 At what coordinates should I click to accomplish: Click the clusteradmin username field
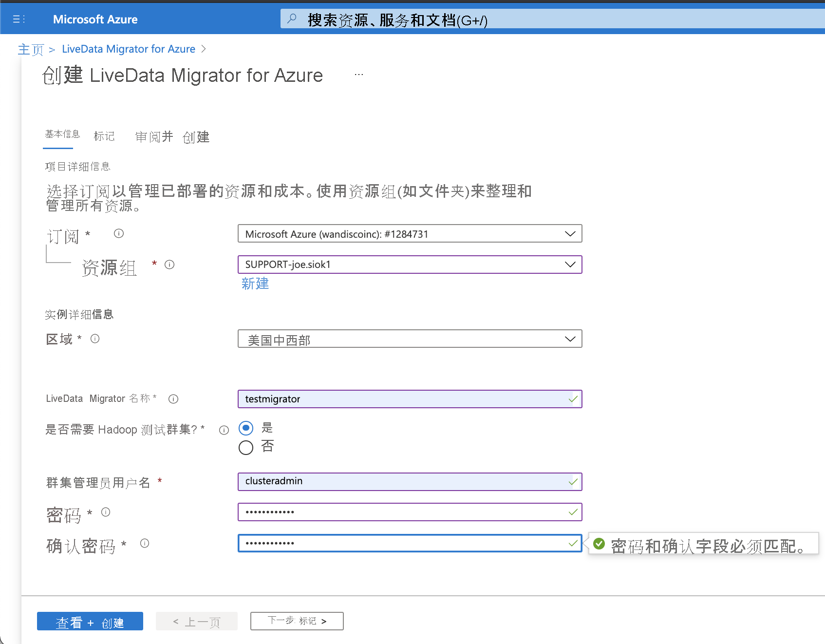click(x=410, y=482)
